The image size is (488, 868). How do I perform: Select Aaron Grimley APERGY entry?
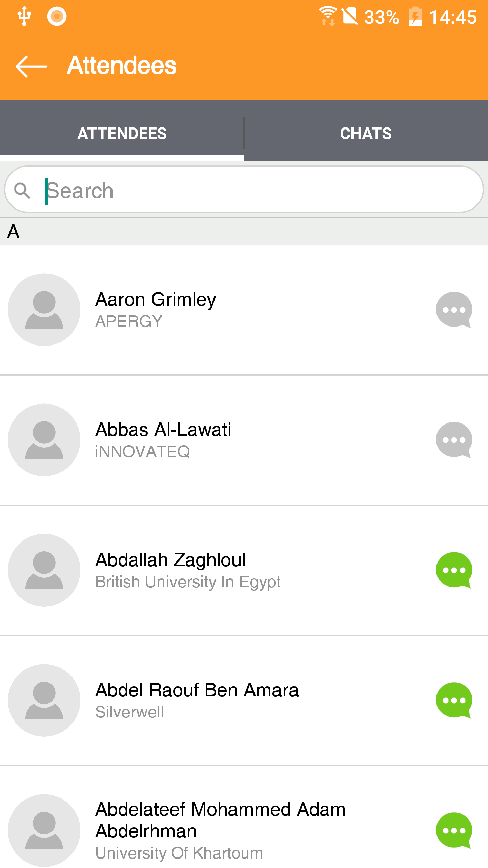tap(244, 310)
